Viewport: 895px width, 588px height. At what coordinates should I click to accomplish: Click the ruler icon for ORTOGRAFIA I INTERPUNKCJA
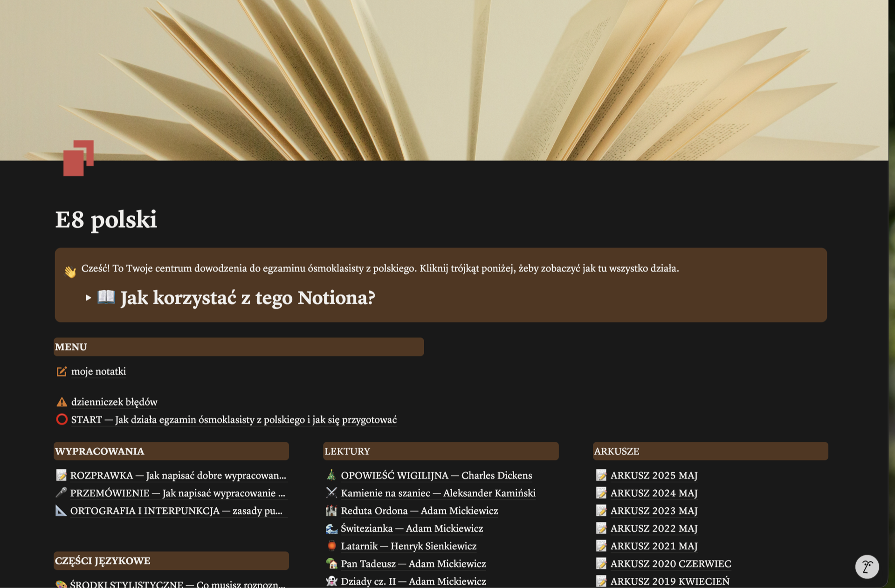[61, 511]
